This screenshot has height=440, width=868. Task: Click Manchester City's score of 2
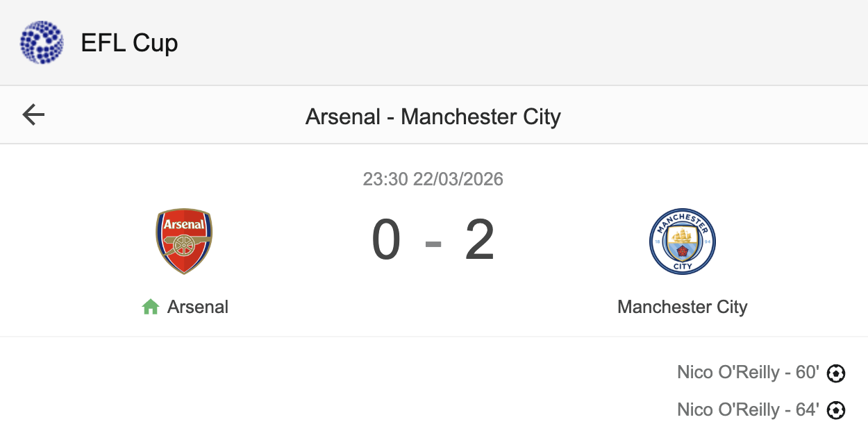[x=480, y=241]
